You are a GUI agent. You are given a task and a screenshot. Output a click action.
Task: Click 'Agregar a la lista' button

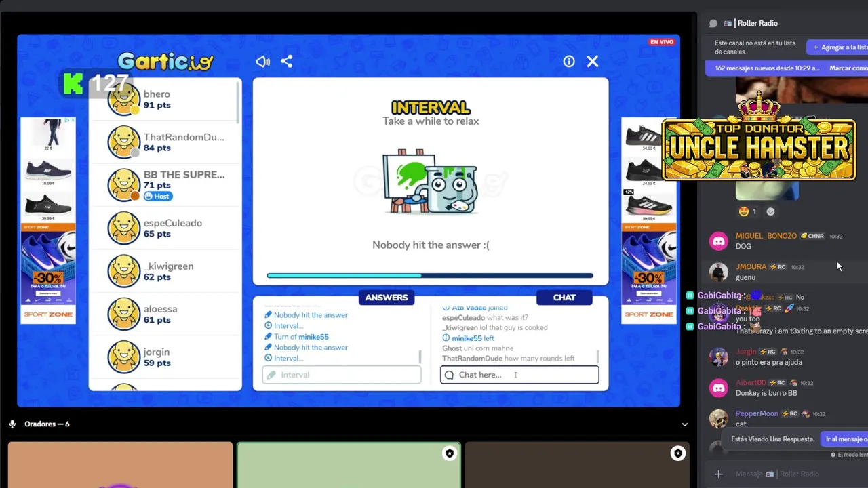pos(838,47)
